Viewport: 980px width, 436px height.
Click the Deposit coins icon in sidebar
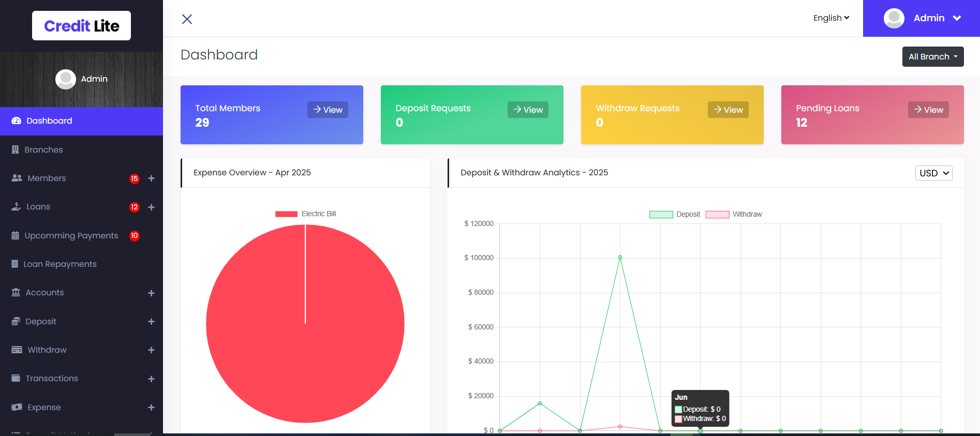click(16, 321)
